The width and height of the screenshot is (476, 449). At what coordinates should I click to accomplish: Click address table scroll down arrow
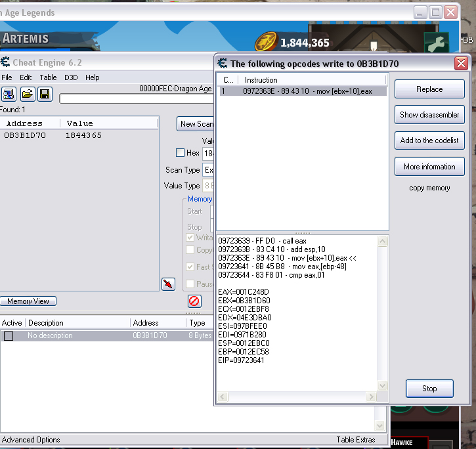(379, 425)
